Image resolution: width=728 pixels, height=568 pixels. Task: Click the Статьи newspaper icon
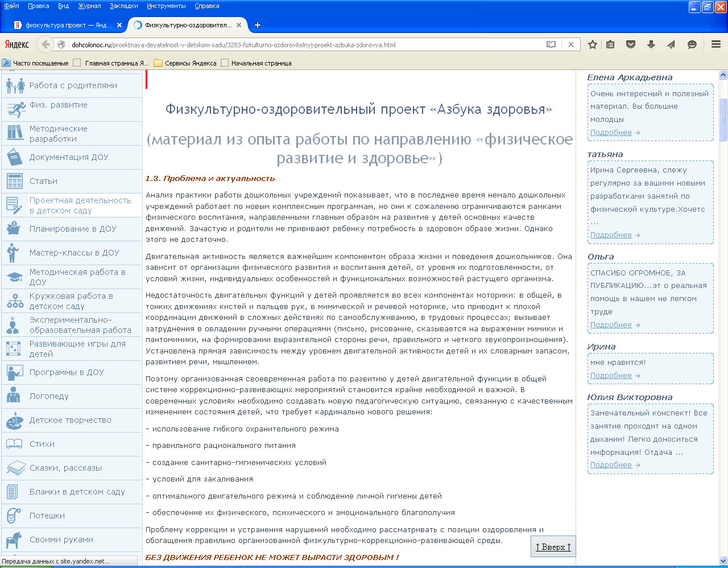coord(15,181)
